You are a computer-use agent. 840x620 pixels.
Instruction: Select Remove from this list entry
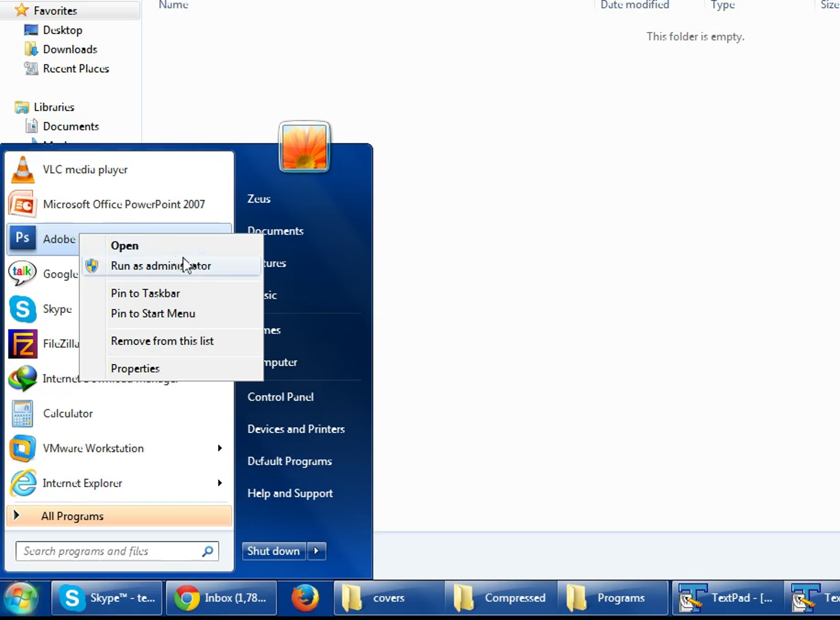tap(162, 341)
